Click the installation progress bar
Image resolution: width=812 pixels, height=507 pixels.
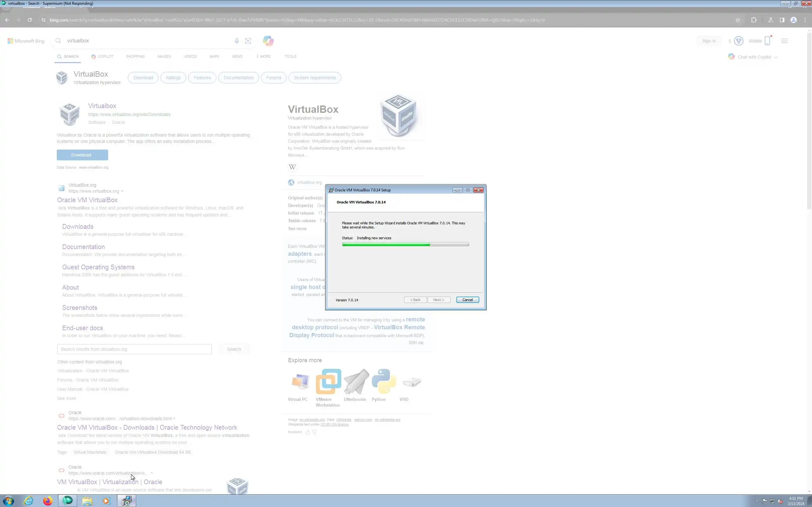pos(405,244)
